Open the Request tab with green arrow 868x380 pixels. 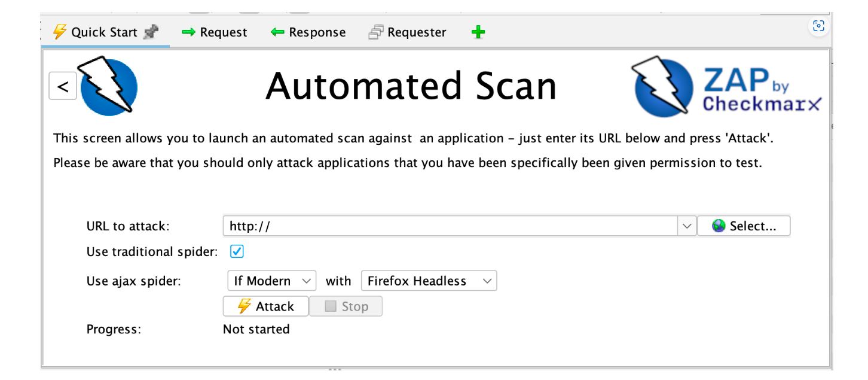coord(215,32)
